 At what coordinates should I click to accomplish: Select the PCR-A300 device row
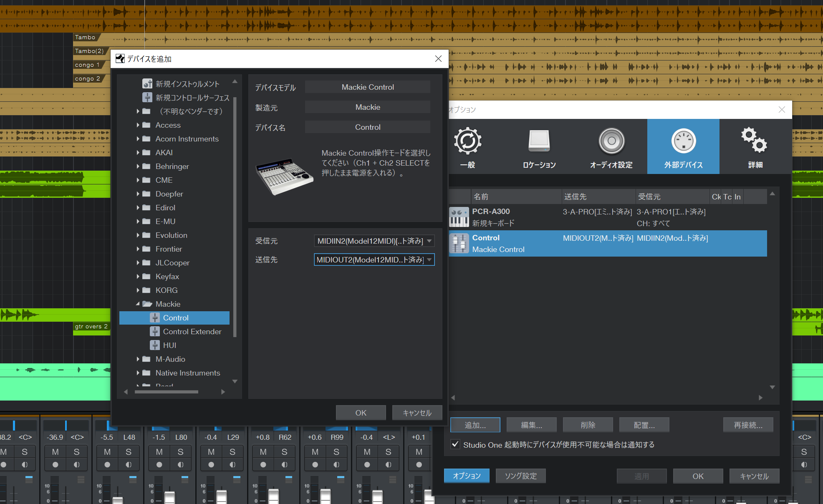608,217
